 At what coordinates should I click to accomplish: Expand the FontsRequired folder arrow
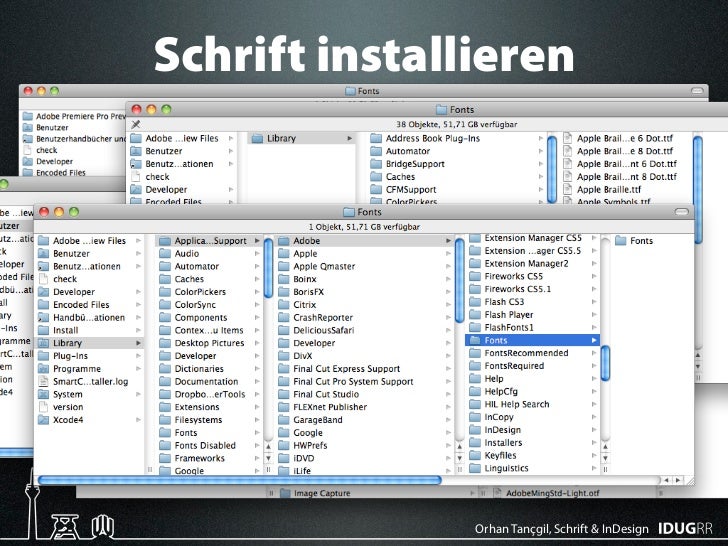(594, 366)
